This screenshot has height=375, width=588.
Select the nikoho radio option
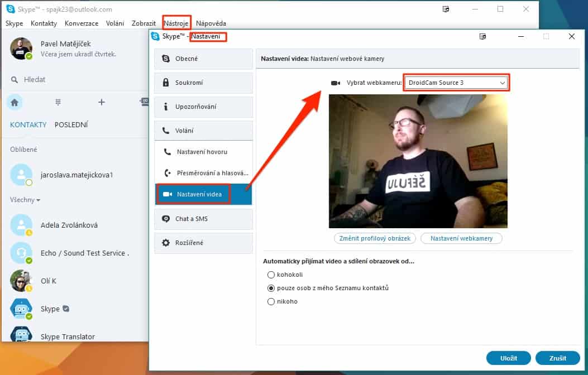[271, 301]
